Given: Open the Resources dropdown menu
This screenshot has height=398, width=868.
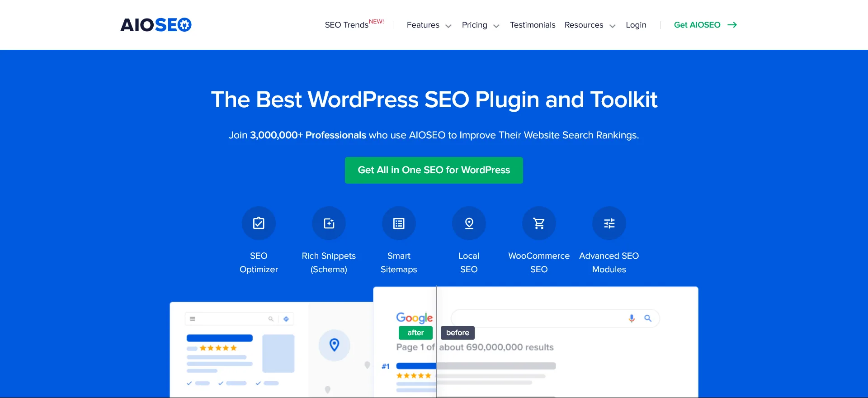Looking at the screenshot, I should (590, 25).
